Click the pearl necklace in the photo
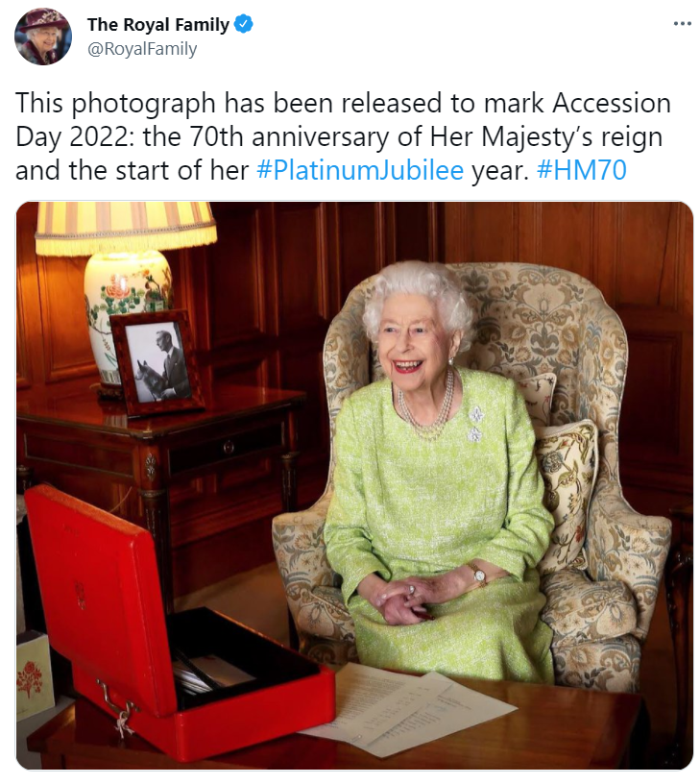 tap(427, 407)
